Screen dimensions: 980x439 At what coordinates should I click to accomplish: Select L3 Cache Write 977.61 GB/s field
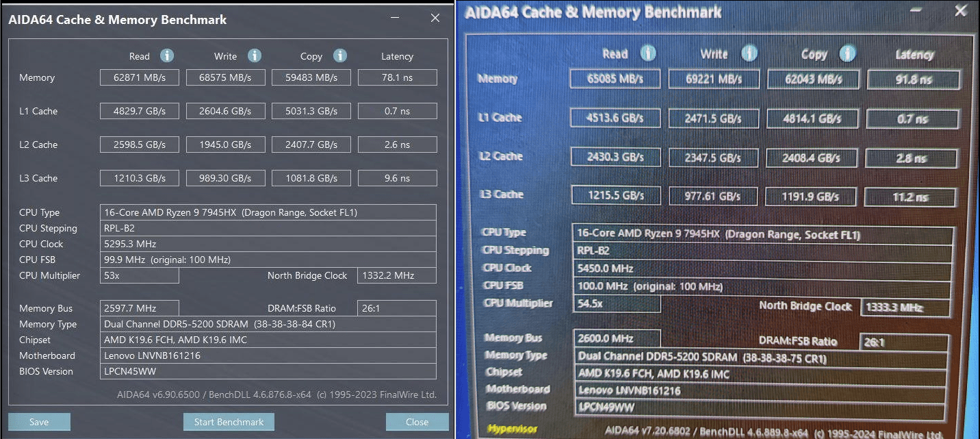coord(713,196)
